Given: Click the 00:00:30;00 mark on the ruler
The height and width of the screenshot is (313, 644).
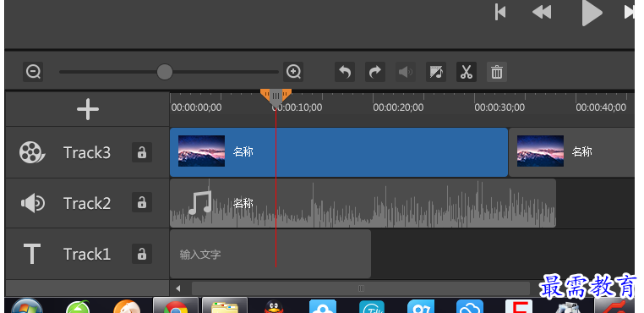Looking at the screenshot, I should tap(499, 107).
